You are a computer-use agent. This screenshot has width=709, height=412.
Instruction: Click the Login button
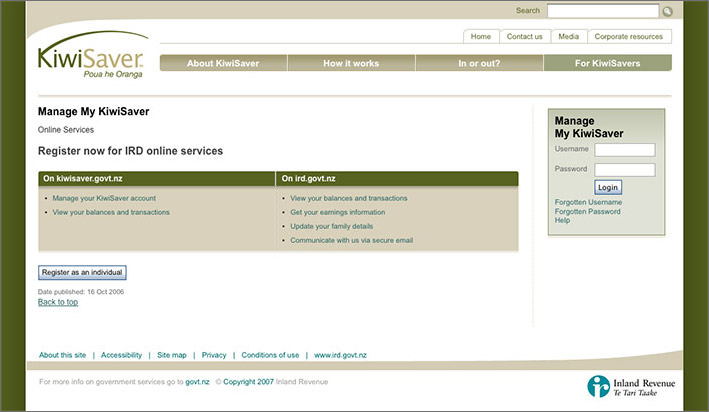pos(608,187)
